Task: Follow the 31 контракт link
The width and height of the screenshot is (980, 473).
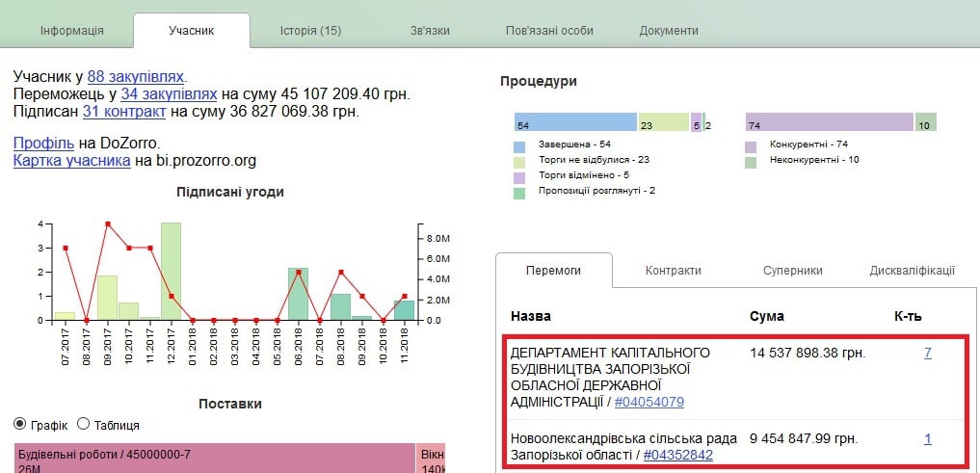Action: 125,111
